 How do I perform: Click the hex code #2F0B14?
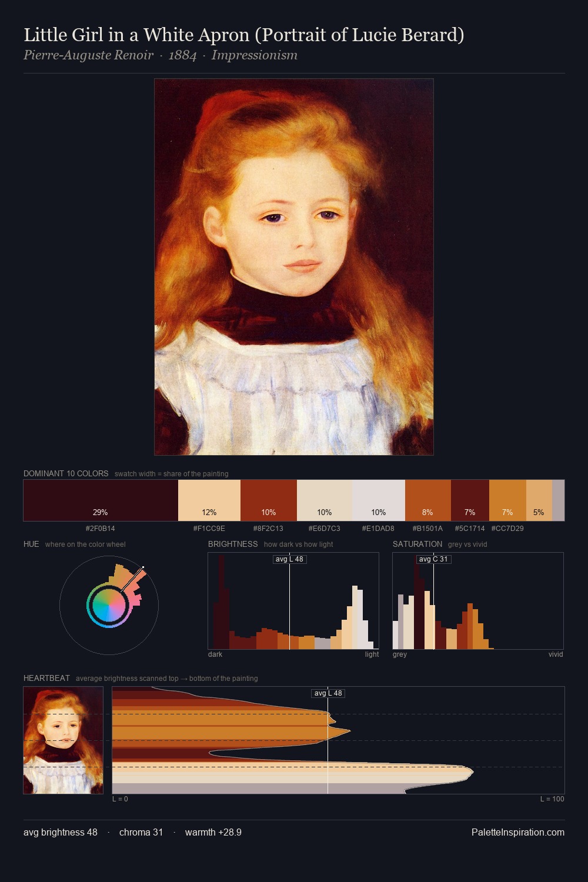pos(101,529)
